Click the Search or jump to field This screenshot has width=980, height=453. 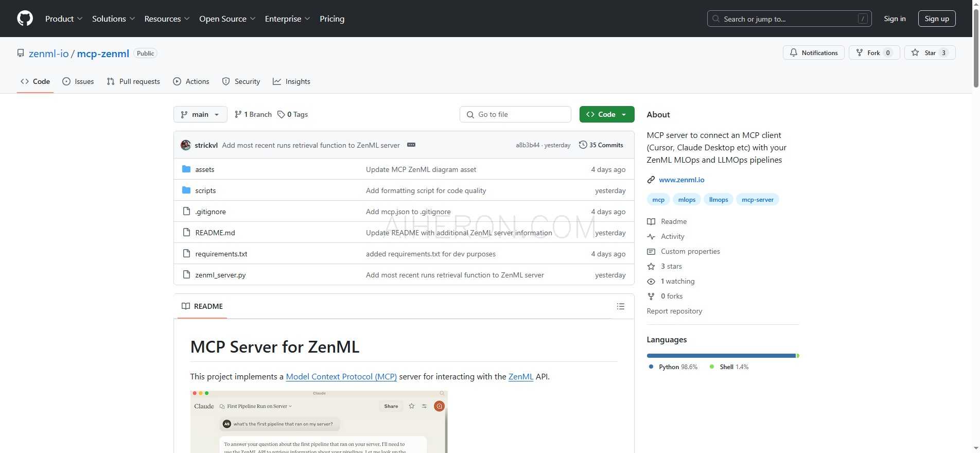(x=789, y=19)
